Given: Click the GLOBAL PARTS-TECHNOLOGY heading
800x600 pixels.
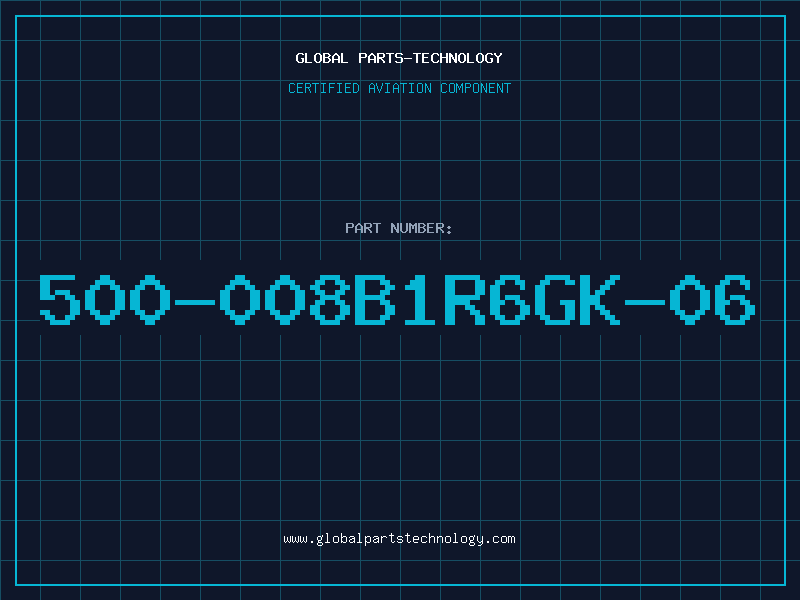Looking at the screenshot, I should pos(399,58).
